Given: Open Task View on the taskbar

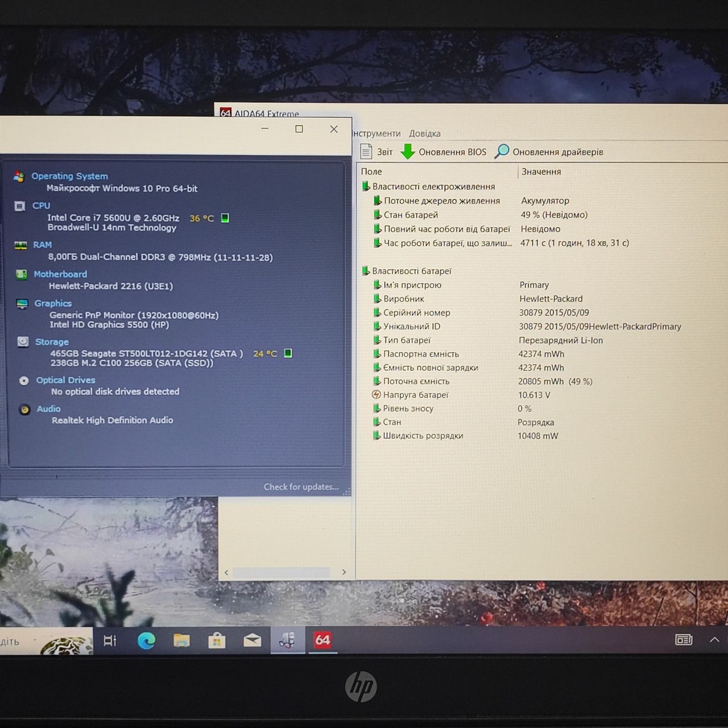Looking at the screenshot, I should (x=110, y=641).
